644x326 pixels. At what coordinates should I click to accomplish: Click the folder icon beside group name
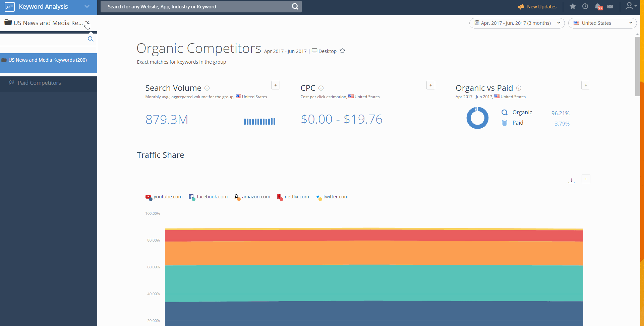8,22
